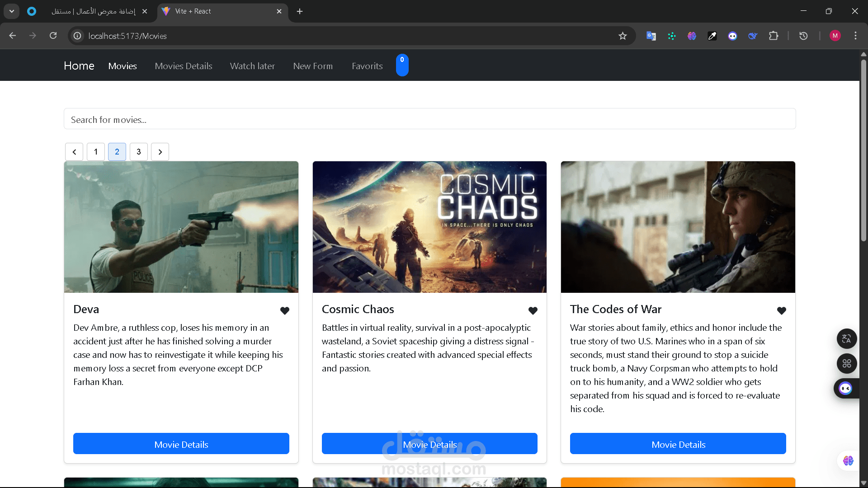868x488 pixels.
Task: Open Chrome's three-dot menu
Action: 855,36
